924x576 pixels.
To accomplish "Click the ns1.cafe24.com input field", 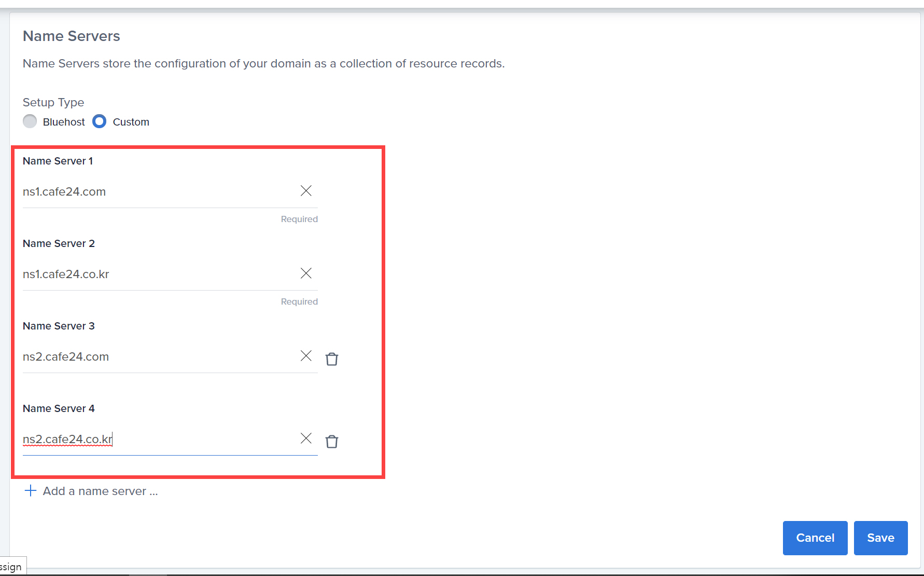I will (170, 191).
